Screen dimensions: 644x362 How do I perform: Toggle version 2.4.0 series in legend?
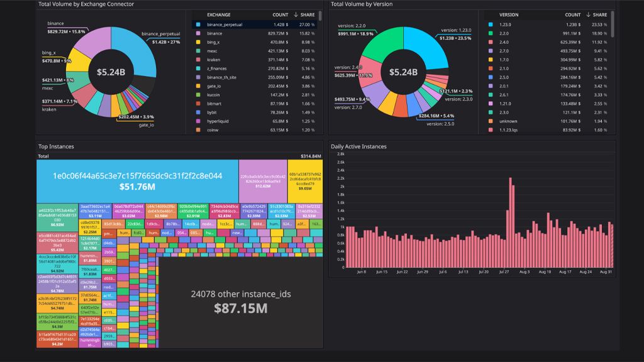[x=504, y=42]
